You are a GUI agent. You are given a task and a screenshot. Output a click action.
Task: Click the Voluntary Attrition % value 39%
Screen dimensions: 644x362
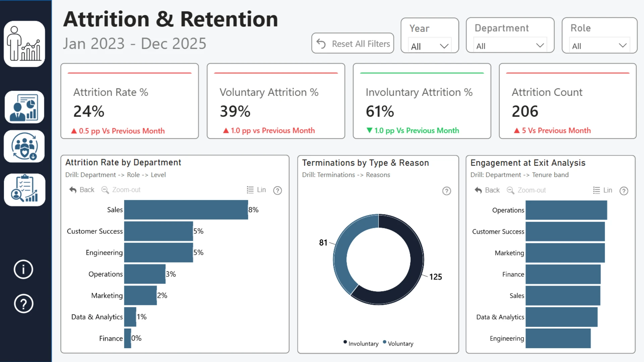tap(235, 111)
